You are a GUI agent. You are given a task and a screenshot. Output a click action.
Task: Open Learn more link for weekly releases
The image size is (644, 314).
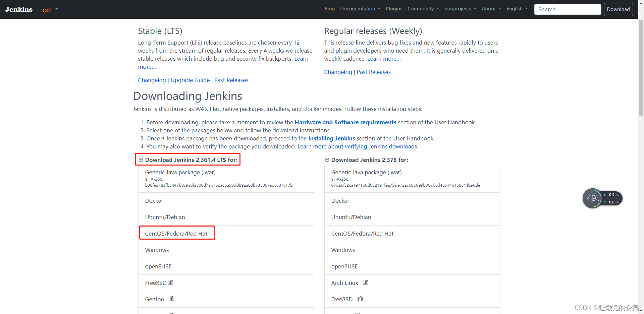click(384, 59)
